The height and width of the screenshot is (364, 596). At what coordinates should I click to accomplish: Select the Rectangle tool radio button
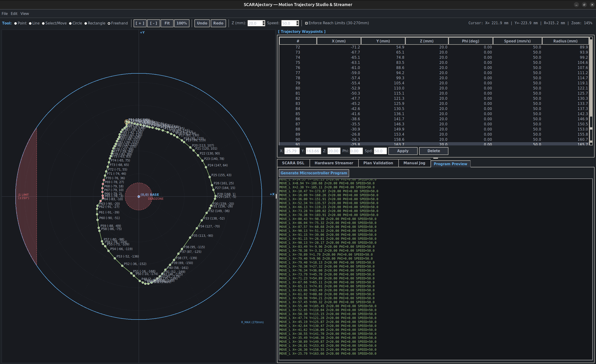[95, 23]
